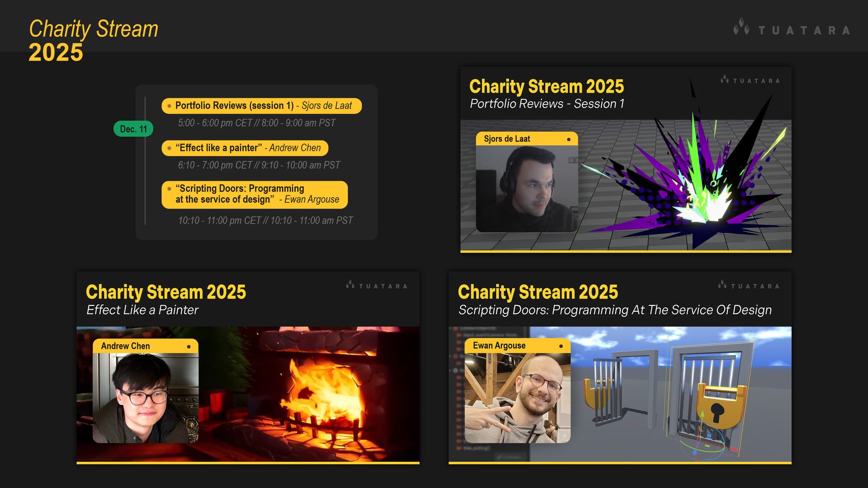Click the Tuatara logo in top-right header
The width and height of the screenshot is (868, 488).
791,29
